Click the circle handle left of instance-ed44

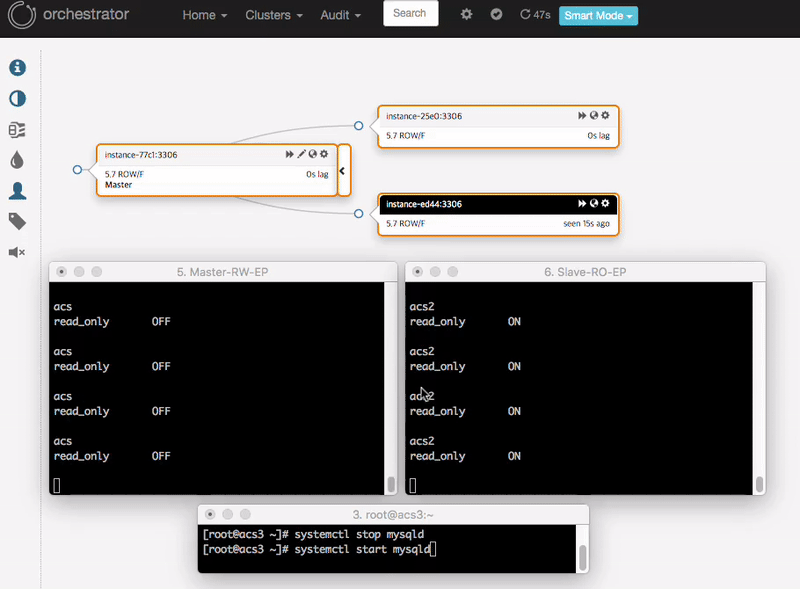coord(359,213)
